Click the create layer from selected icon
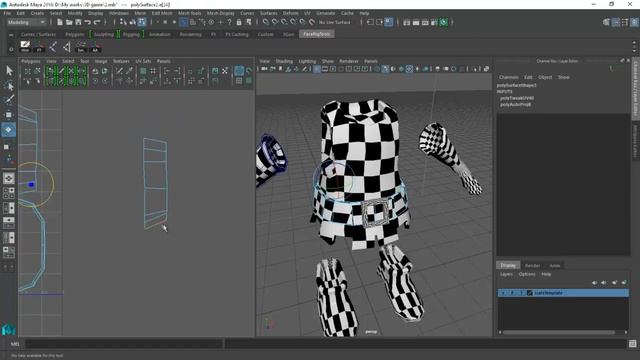Screen dimensions: 640x360 [624, 282]
